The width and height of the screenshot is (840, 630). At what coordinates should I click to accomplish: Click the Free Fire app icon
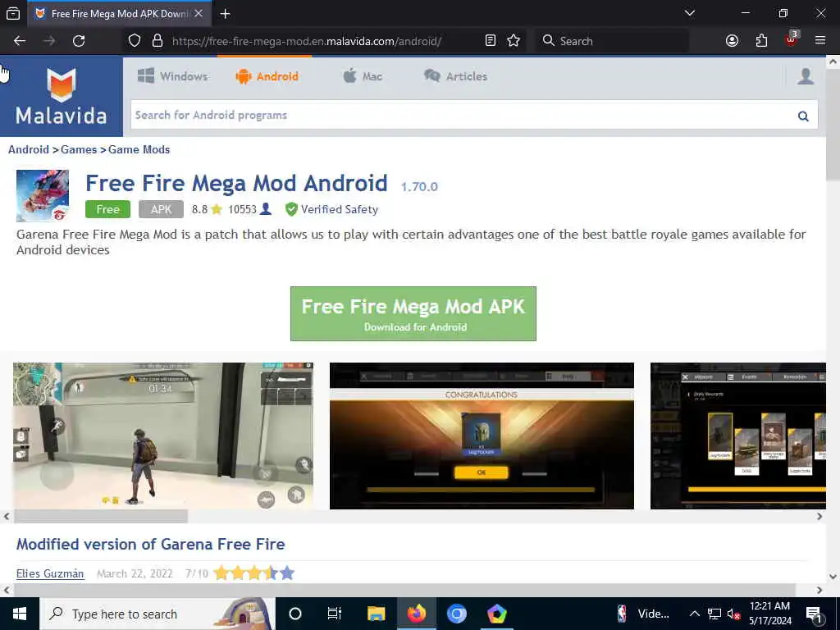43,195
